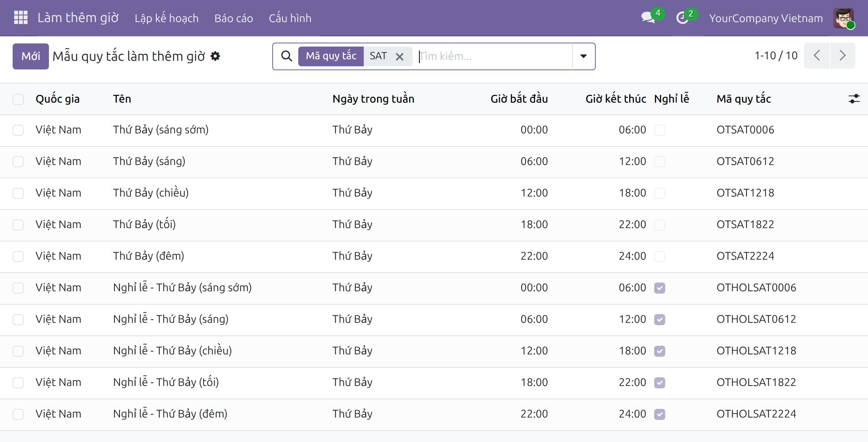The height and width of the screenshot is (442, 868).
Task: Open Nghỉ lễ - Thứ Bảy (chiều) record
Action: tap(172, 351)
